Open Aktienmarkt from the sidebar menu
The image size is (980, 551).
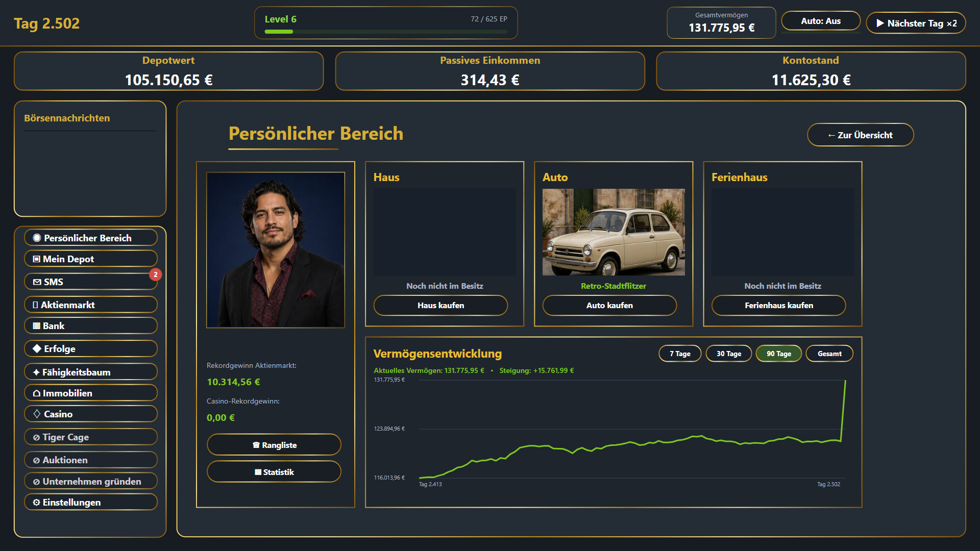(91, 305)
